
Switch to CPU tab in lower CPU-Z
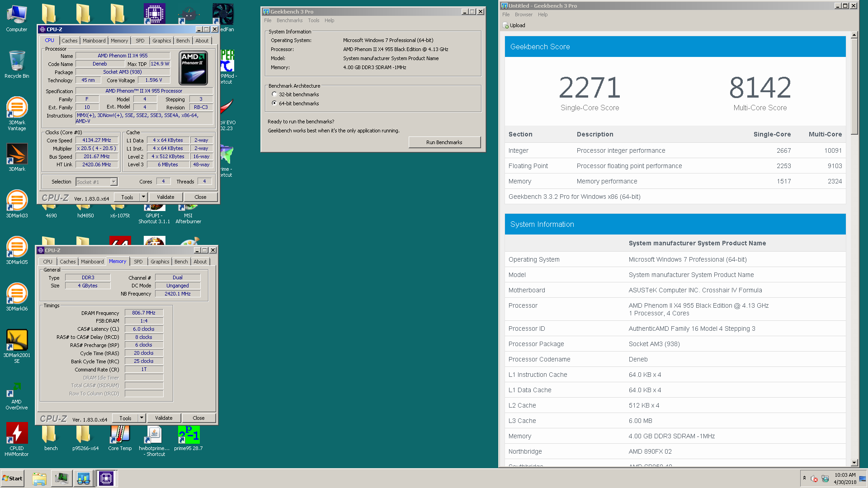coord(48,262)
